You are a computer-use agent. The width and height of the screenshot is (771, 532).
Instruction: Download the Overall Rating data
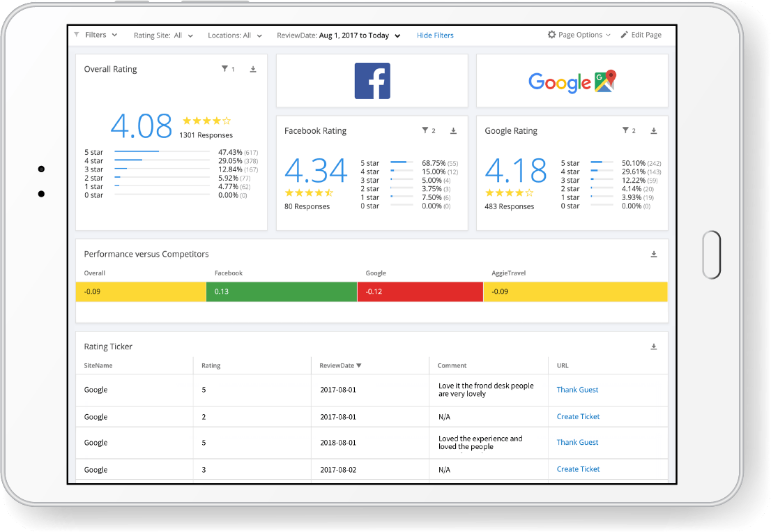point(253,69)
